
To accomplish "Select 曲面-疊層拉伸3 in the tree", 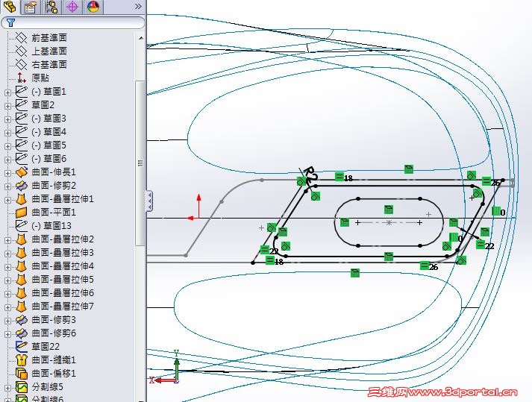I will [x=63, y=253].
